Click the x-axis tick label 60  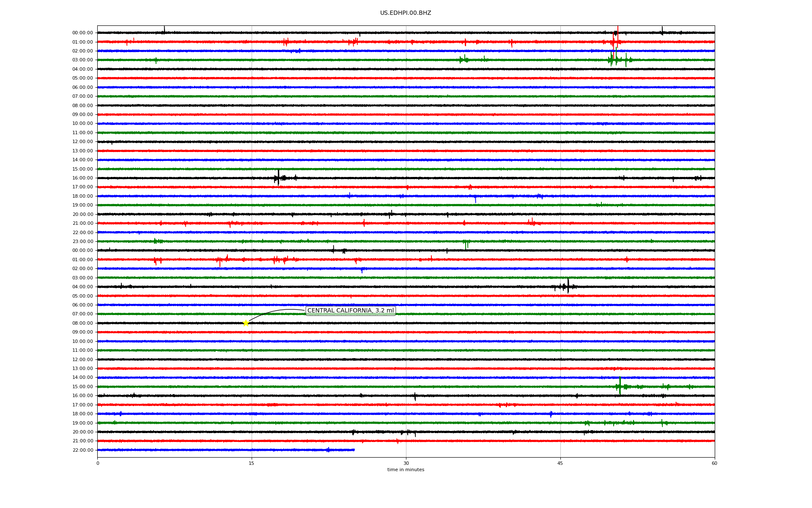click(714, 463)
